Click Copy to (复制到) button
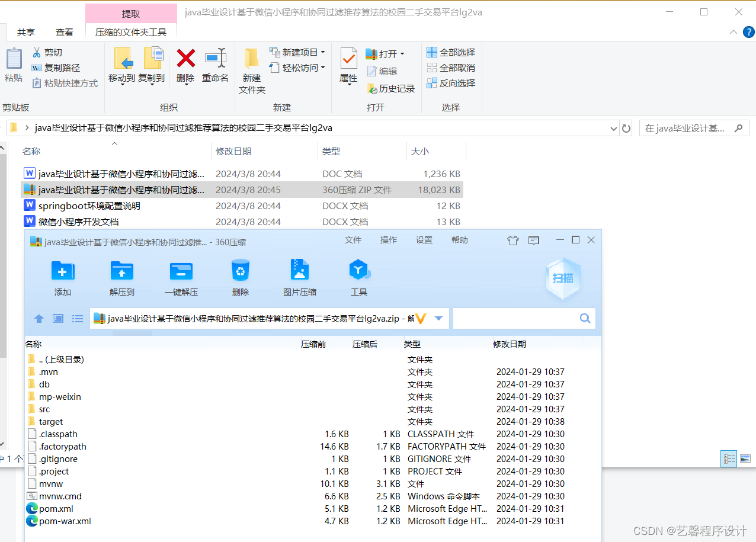Screen dimensions: 756x542 [x=152, y=66]
